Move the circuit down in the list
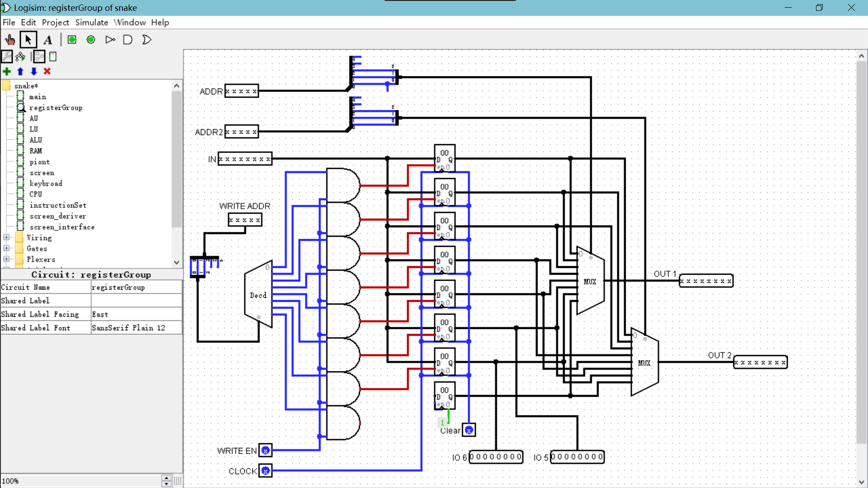This screenshot has width=868, height=488. (34, 71)
